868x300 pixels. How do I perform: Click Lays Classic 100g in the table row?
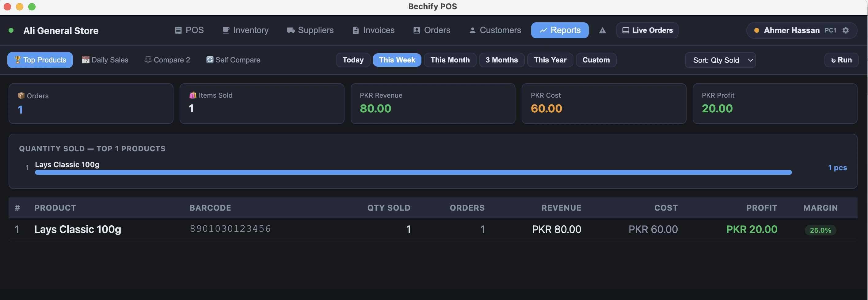78,229
